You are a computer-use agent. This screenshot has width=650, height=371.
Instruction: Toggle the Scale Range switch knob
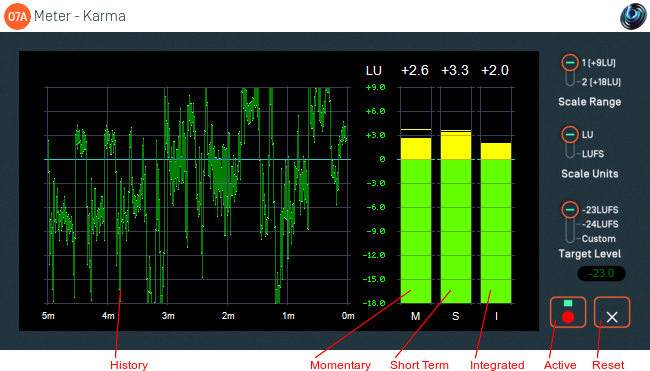pyautogui.click(x=570, y=63)
